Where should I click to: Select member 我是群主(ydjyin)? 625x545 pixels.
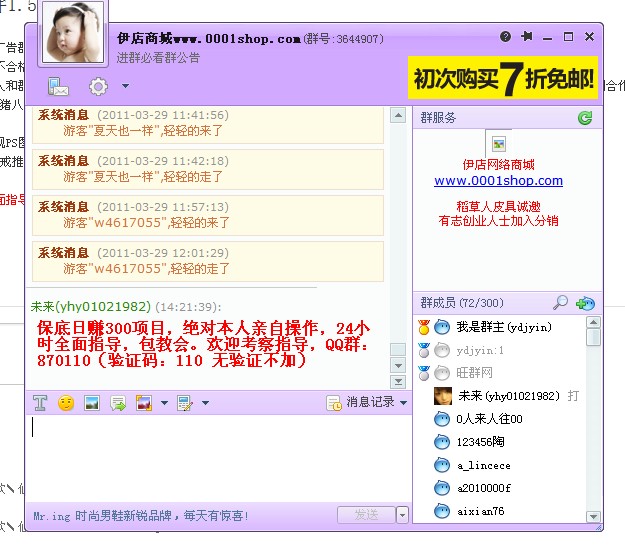point(504,327)
